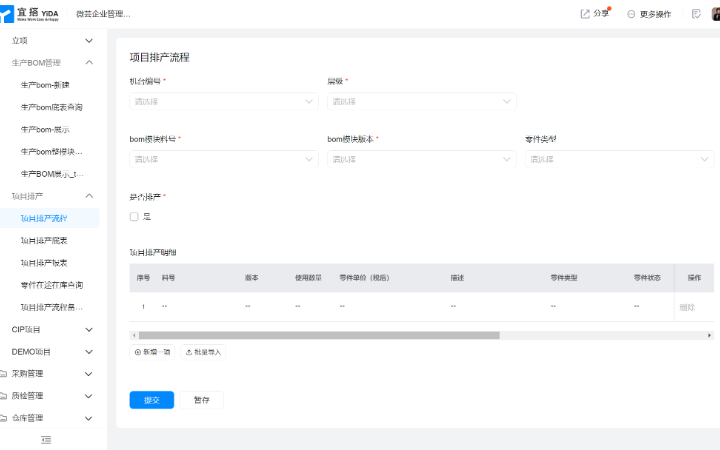720x450 pixels.
Task: Click the folder icon beside 采购管理
Action: tap(3, 374)
